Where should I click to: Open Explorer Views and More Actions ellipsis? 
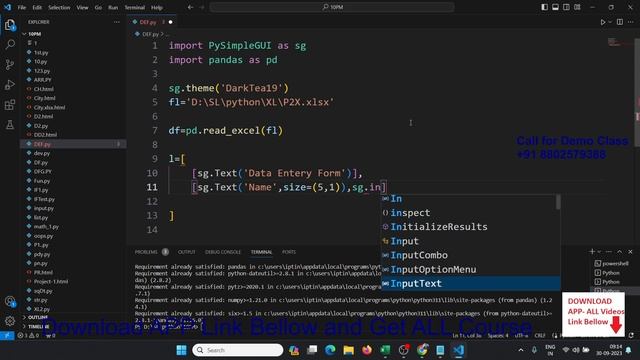(x=117, y=22)
